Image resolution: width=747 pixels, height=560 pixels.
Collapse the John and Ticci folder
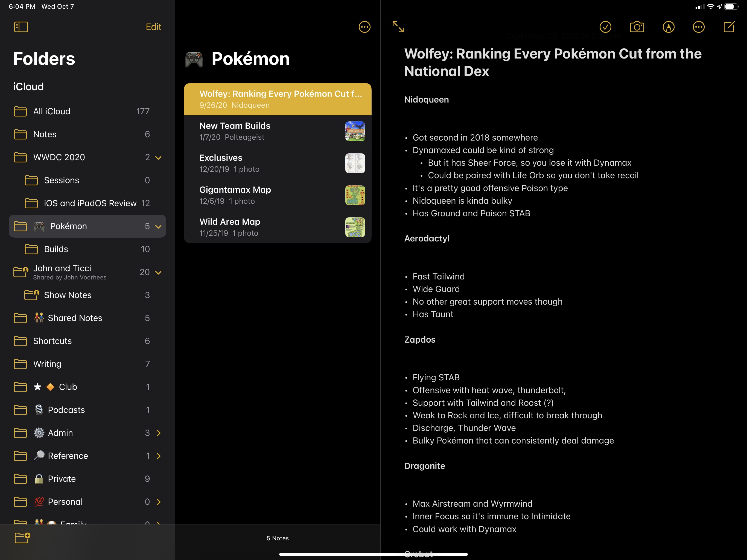pos(158,273)
